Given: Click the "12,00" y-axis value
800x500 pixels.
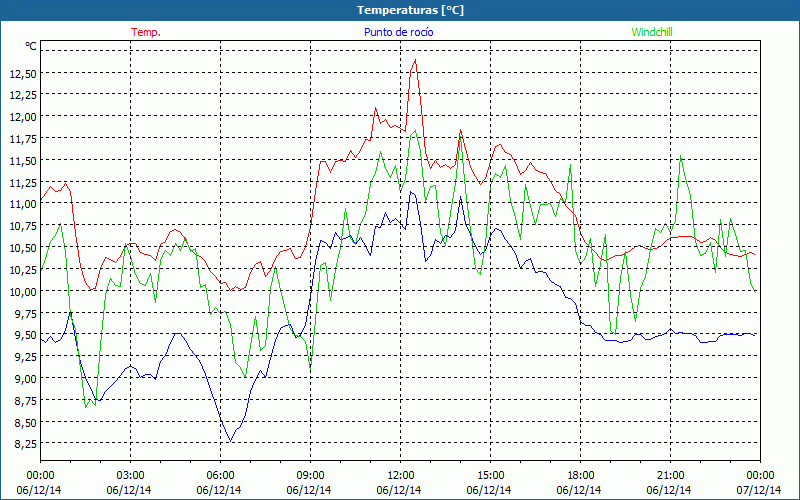Looking at the screenshot, I should click(x=23, y=117).
